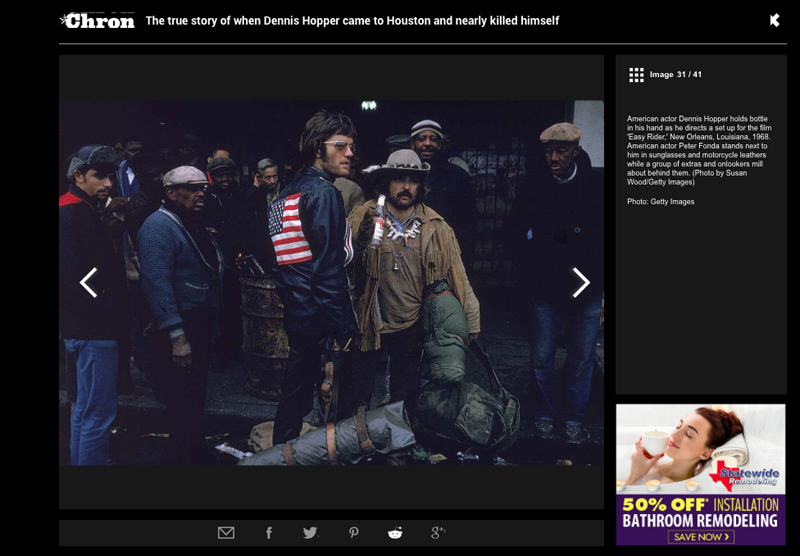Open the Dennis Hopper article title

pyautogui.click(x=352, y=21)
